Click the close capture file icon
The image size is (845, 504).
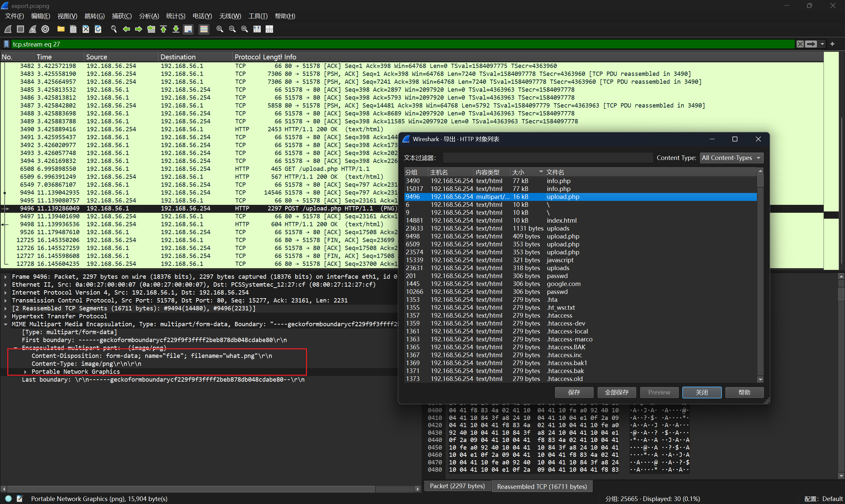pos(85,29)
